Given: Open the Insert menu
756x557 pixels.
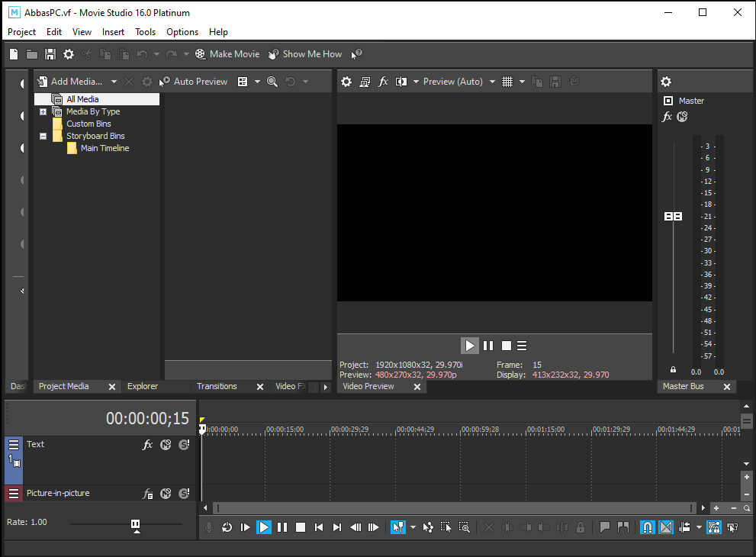Looking at the screenshot, I should [x=113, y=32].
